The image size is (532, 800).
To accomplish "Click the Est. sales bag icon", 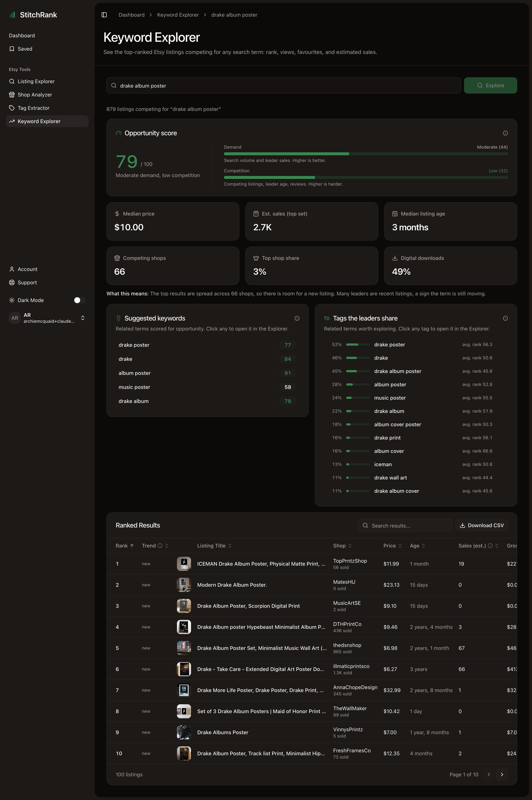I will pyautogui.click(x=256, y=214).
